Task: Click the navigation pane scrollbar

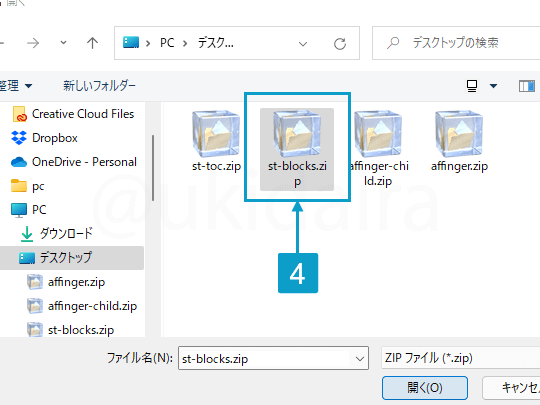Action: tap(153, 168)
